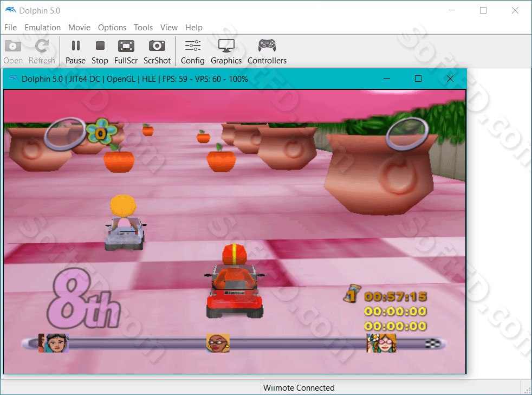Close the game render window
This screenshot has width=532, height=395.
450,79
